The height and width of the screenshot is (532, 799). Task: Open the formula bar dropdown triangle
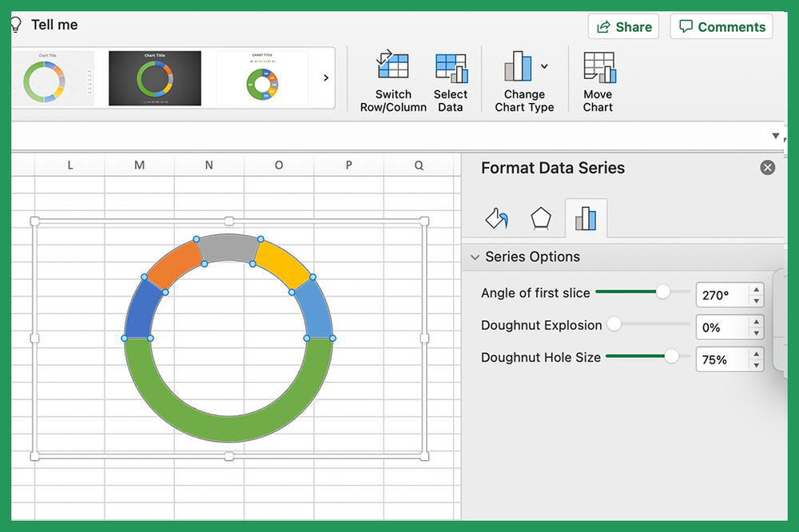coord(775,136)
